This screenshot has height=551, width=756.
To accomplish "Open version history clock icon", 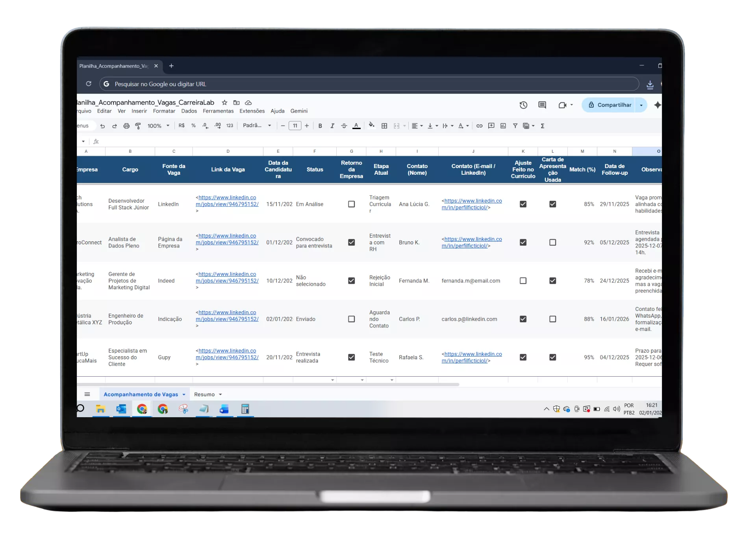I will pyautogui.click(x=523, y=105).
